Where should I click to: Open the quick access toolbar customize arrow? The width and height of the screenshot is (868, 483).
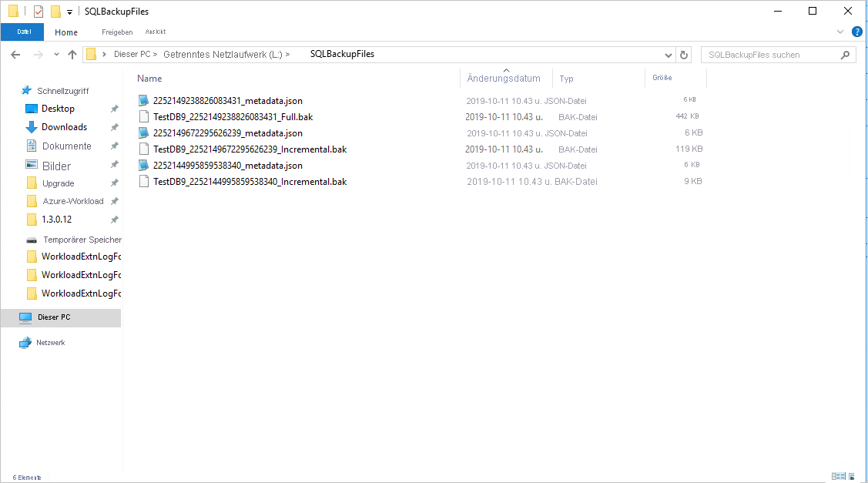tap(70, 12)
